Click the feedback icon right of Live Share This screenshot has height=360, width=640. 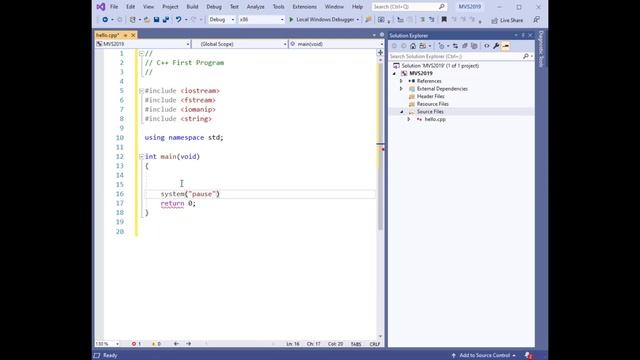(x=536, y=20)
